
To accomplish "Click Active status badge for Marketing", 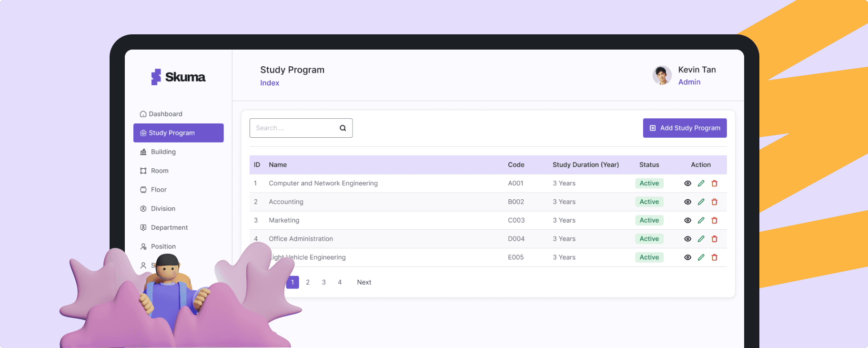I will [649, 220].
